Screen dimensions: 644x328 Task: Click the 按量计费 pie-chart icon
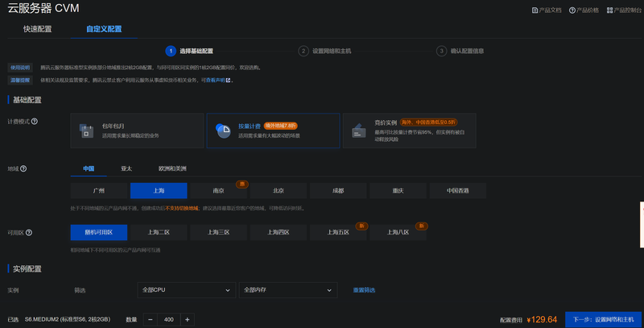(x=223, y=131)
